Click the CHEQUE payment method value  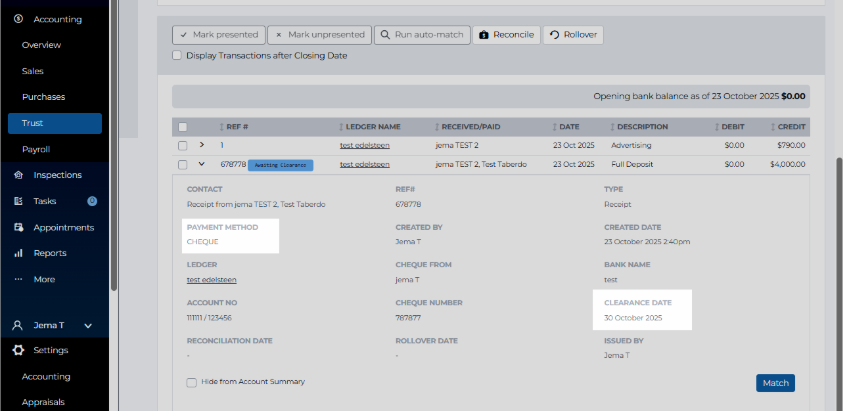(203, 242)
